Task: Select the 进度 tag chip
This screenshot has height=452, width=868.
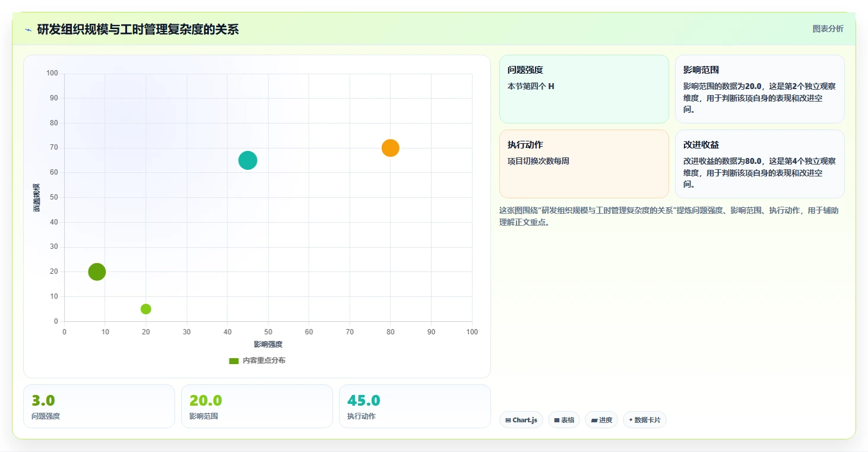Action: pos(601,420)
